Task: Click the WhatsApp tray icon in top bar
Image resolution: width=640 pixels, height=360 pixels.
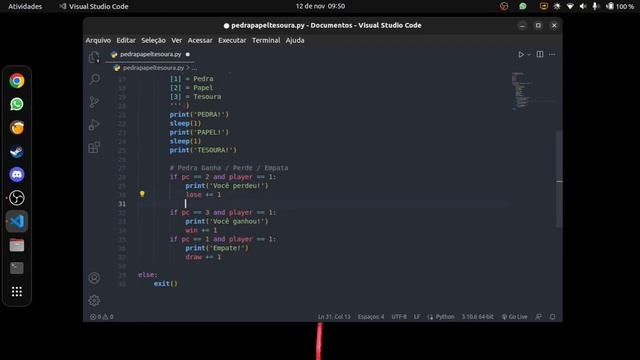Action: 523,6
